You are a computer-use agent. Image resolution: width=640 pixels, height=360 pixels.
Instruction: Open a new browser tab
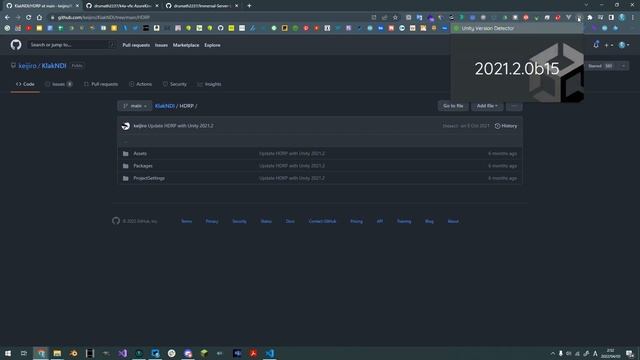[x=249, y=6]
